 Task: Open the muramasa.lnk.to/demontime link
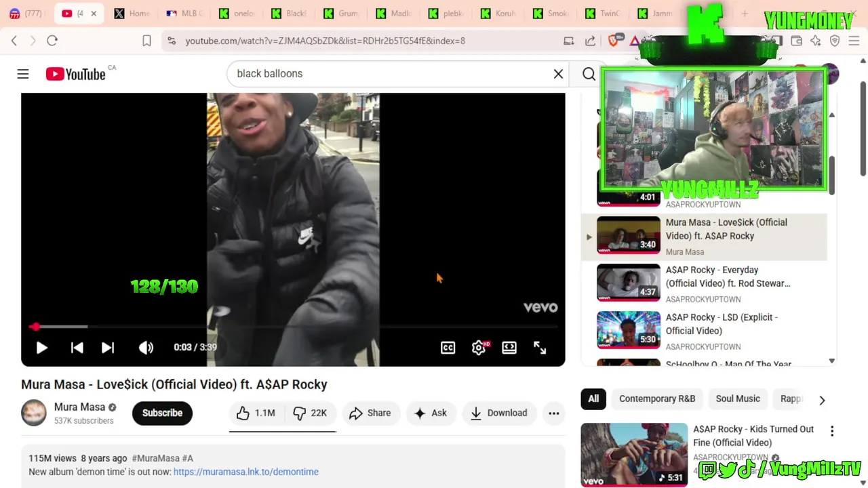245,472
